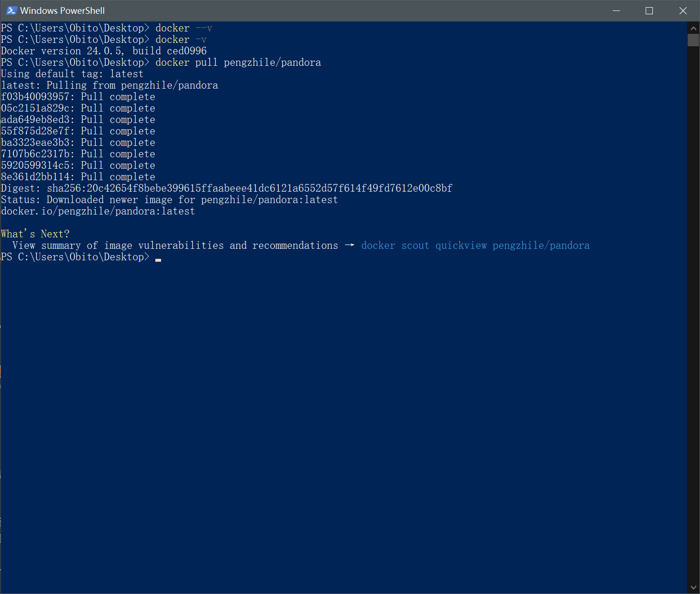The height and width of the screenshot is (594, 700).
Task: Click the sha256 digest hash line
Action: 226,188
